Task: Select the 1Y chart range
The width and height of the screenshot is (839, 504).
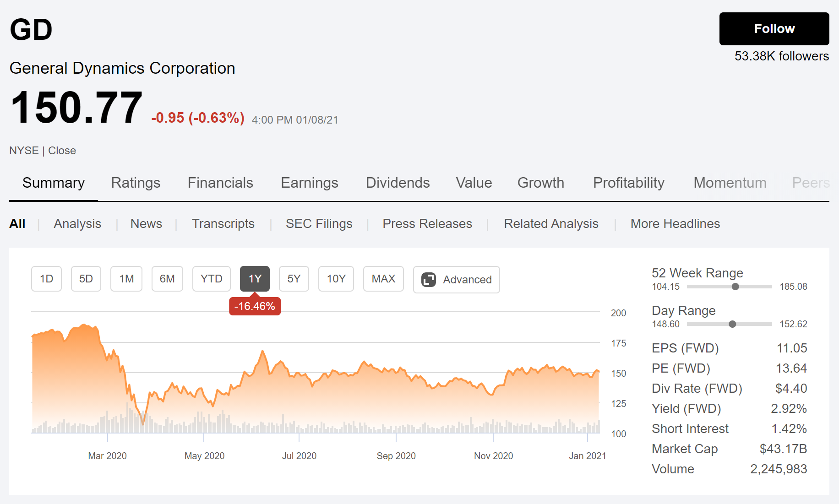Action: pos(255,279)
